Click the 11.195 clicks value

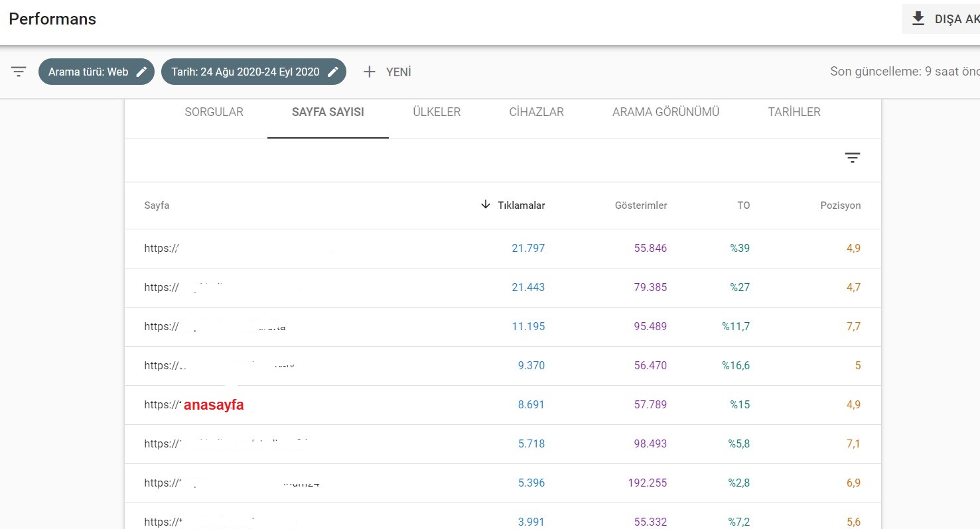(529, 327)
